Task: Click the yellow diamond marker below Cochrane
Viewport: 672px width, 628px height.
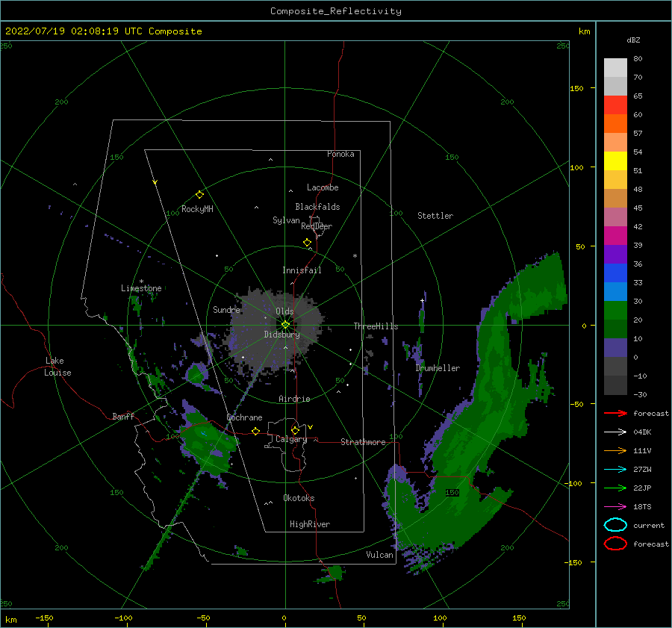Action: 256,432
